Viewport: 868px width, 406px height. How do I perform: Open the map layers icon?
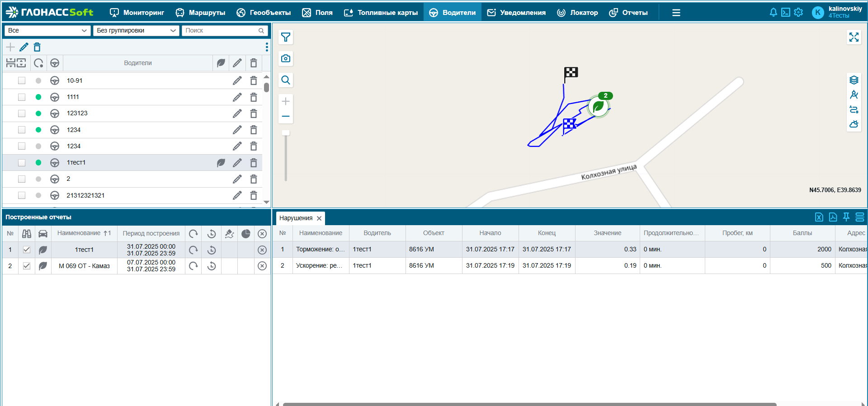pos(854,80)
